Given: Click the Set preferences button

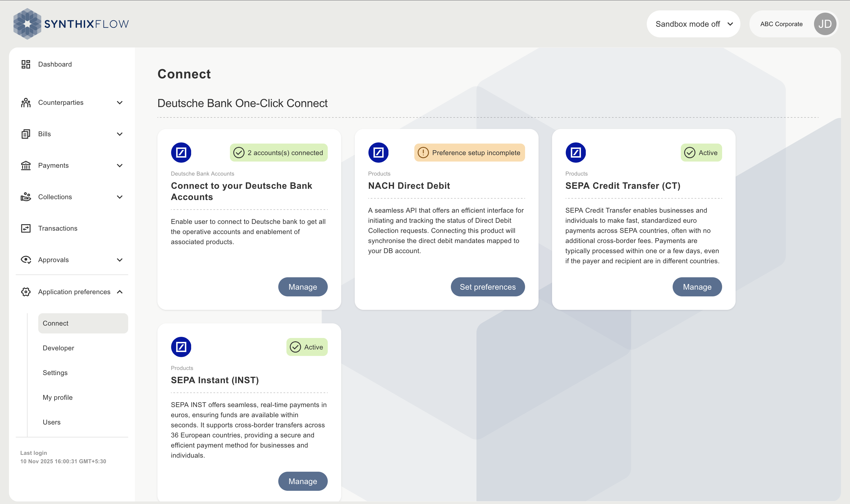Looking at the screenshot, I should pyautogui.click(x=487, y=287).
